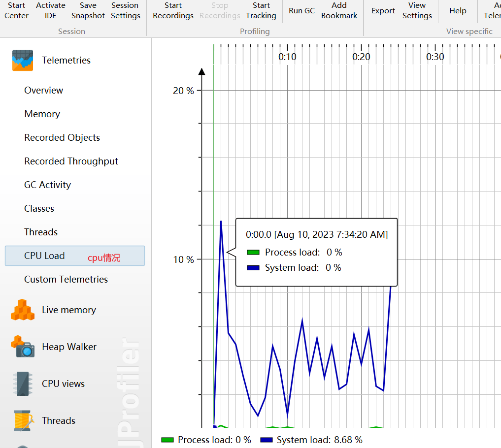Show GC Activity telemetry

[48, 185]
